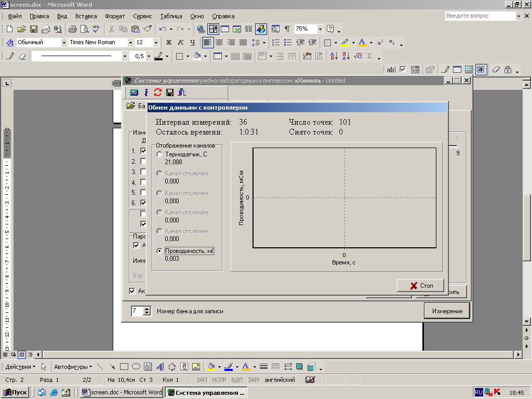The width and height of the screenshot is (532, 399).
Task: Insert WordArt from drawing toolbar
Action: click(160, 367)
